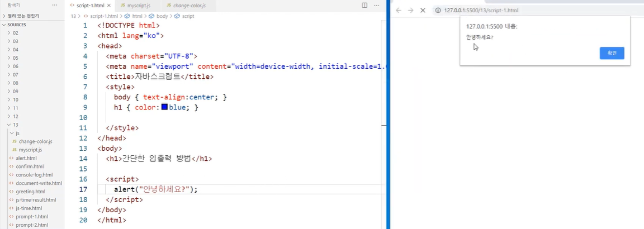Expand the Open Editors section
Image resolution: width=644 pixels, height=229 pixels.
[x=32, y=16]
